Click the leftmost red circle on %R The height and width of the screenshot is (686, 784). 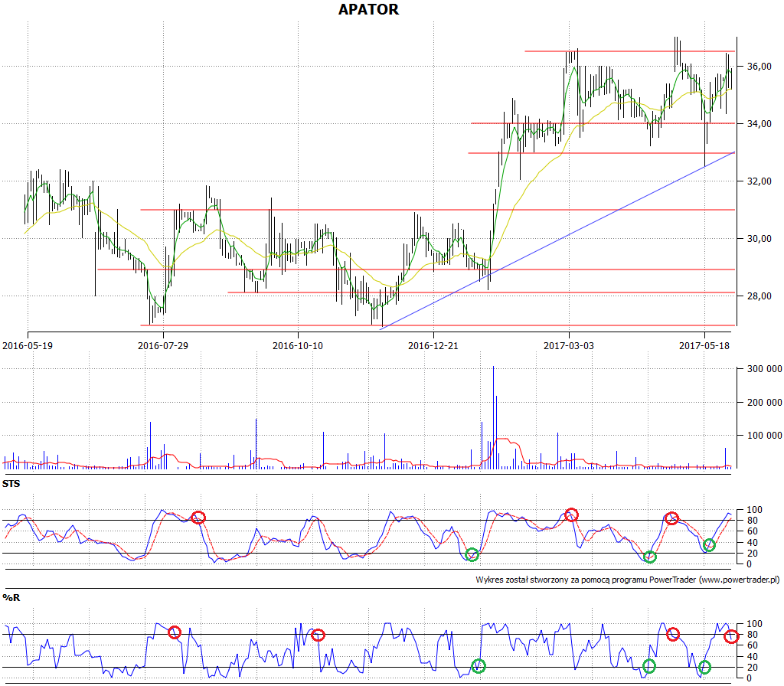coord(174,632)
